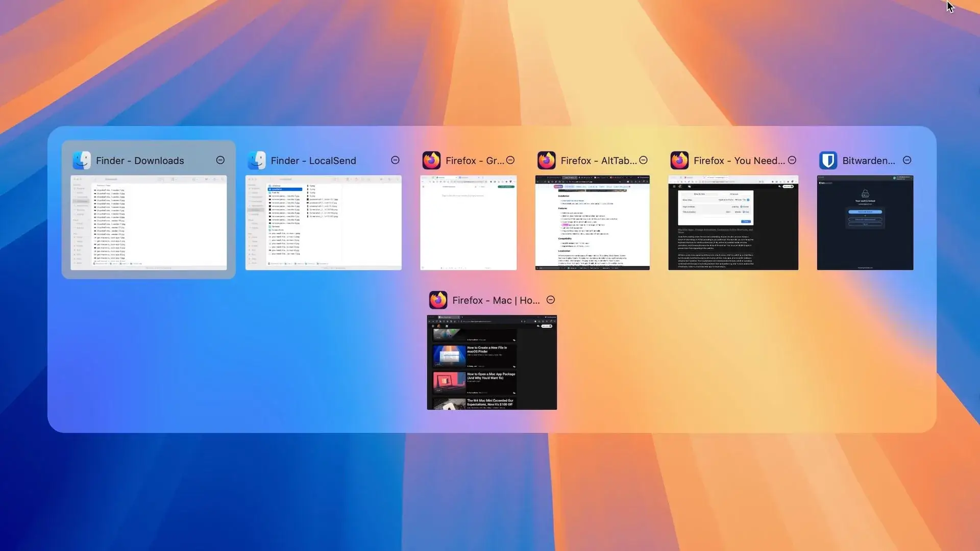Select the Firefox - 'Gr...' window preview
The width and height of the screenshot is (980, 551).
pyautogui.click(x=468, y=223)
